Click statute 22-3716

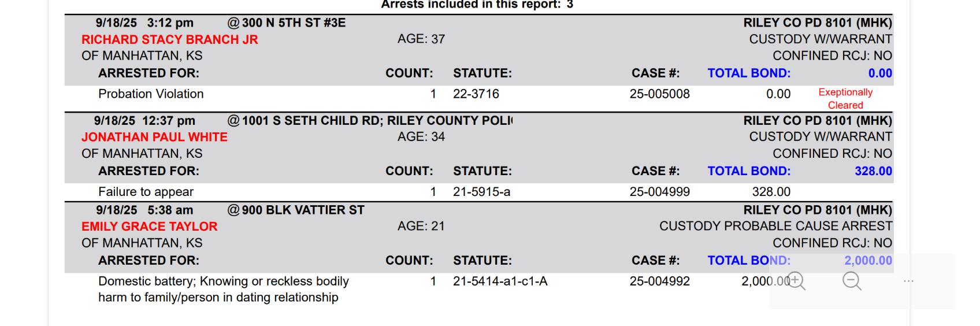(x=476, y=94)
